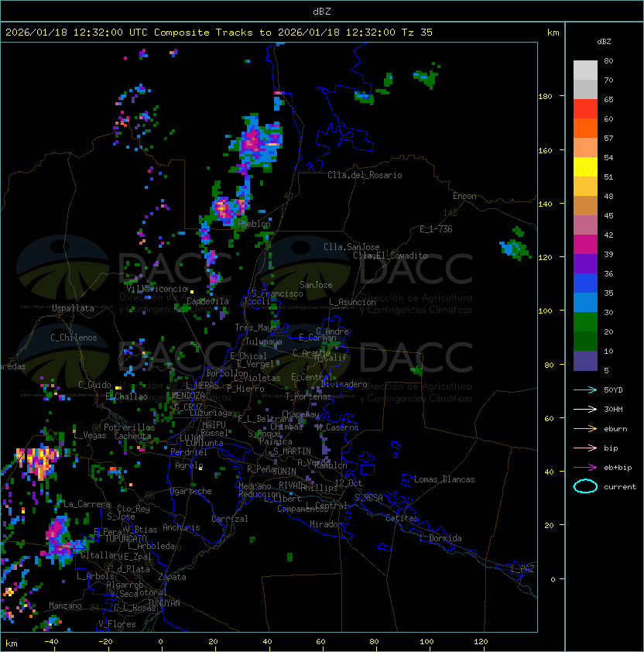Select the 'Catitas' place label

(402, 518)
